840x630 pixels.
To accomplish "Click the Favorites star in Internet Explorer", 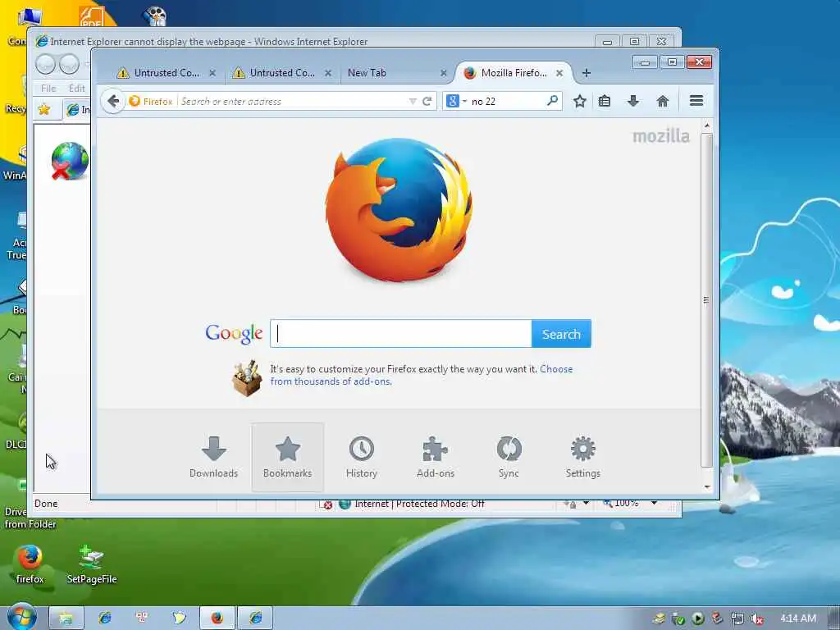I will tap(44, 110).
